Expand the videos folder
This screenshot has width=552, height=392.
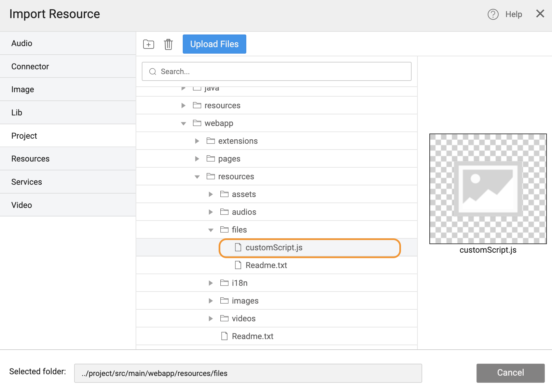[210, 318]
